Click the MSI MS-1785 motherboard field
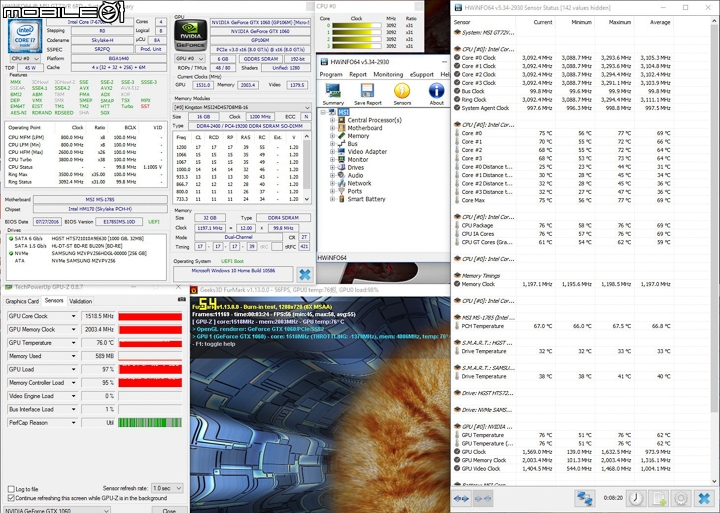Image resolution: width=720 pixels, height=513 pixels. coord(100,200)
